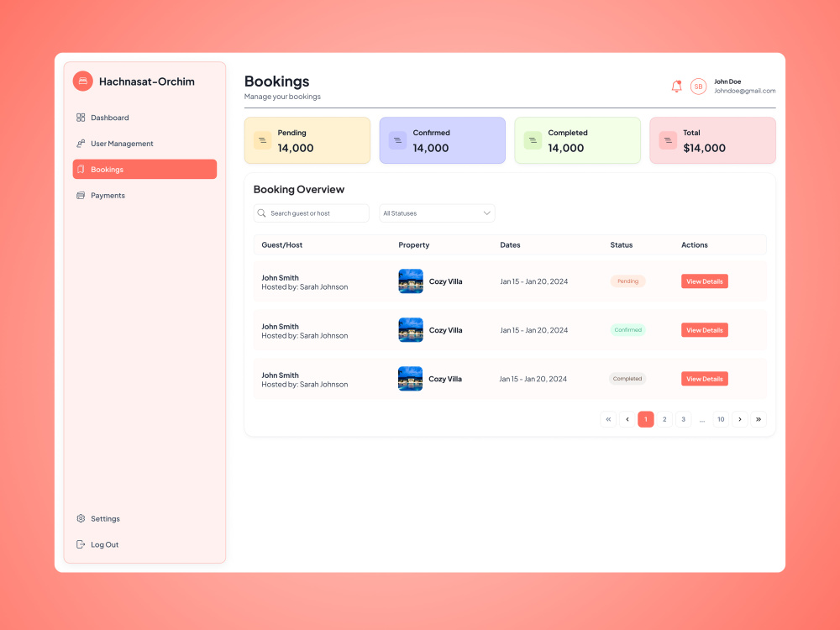The height and width of the screenshot is (630, 840).
Task: Choose Log Out in the sidebar
Action: click(144, 544)
